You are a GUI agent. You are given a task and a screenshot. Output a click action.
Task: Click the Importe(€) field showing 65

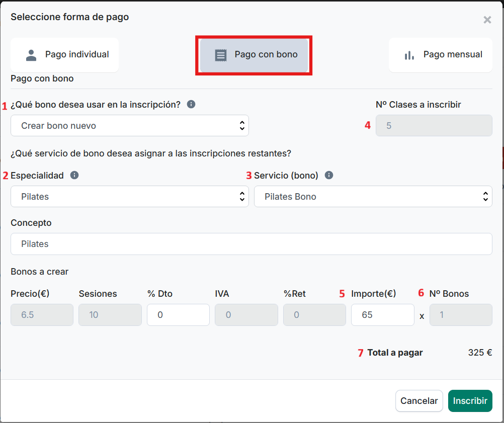pos(382,315)
